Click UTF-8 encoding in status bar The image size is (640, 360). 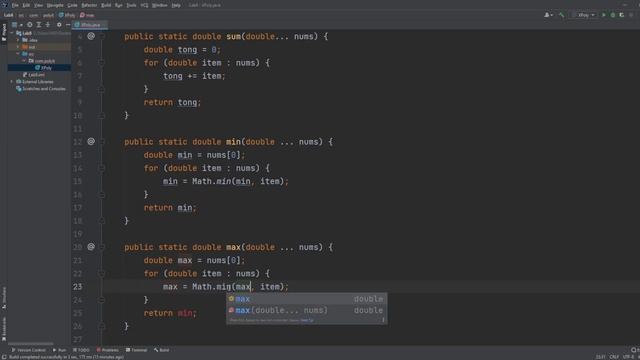629,357
